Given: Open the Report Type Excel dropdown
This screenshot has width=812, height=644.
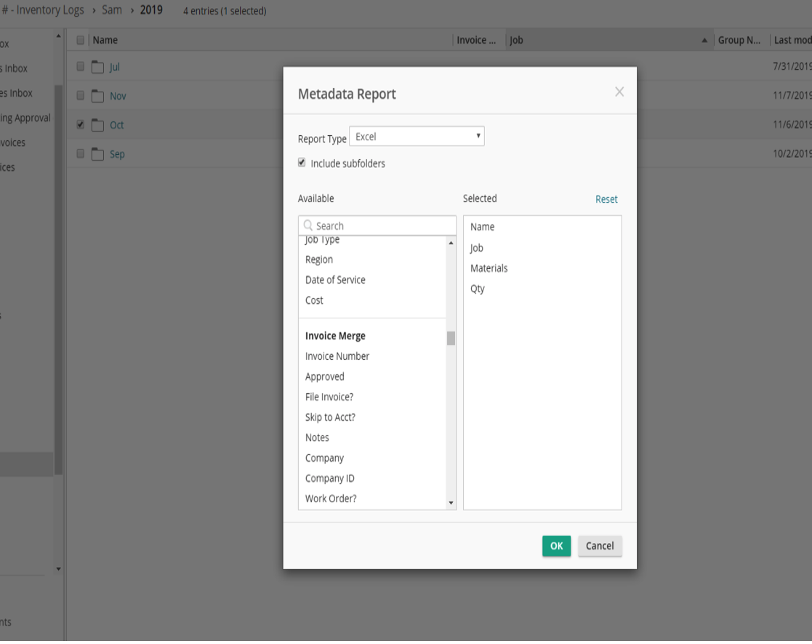Looking at the screenshot, I should tap(417, 137).
